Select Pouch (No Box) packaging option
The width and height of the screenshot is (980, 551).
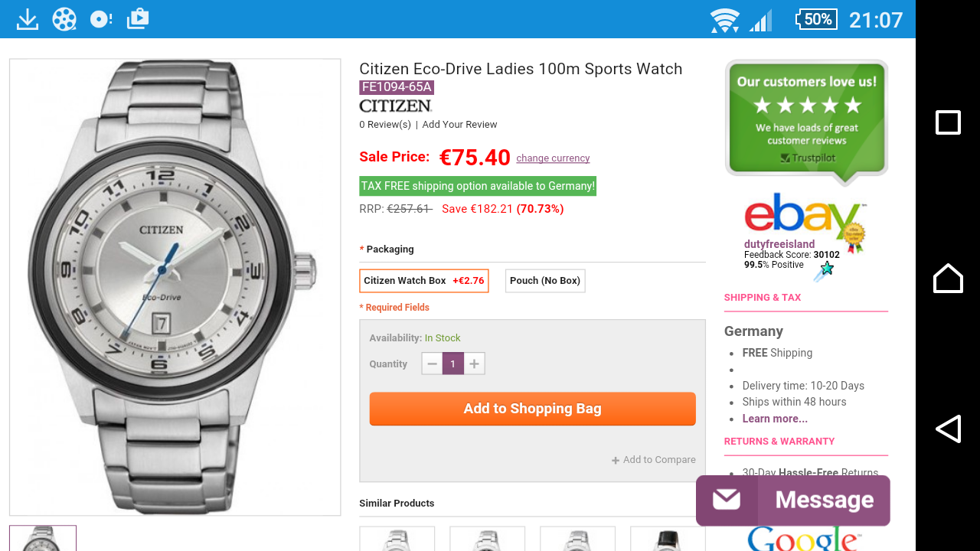pos(545,281)
